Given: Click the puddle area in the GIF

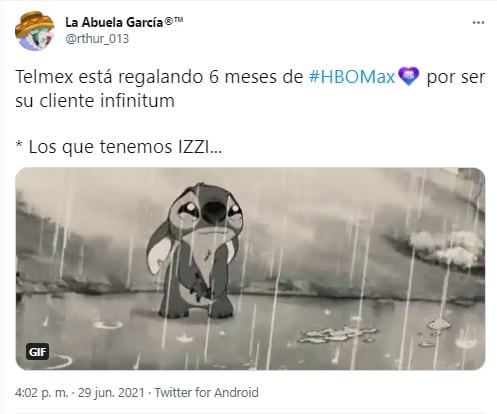Looking at the screenshot, I should click(x=337, y=334).
